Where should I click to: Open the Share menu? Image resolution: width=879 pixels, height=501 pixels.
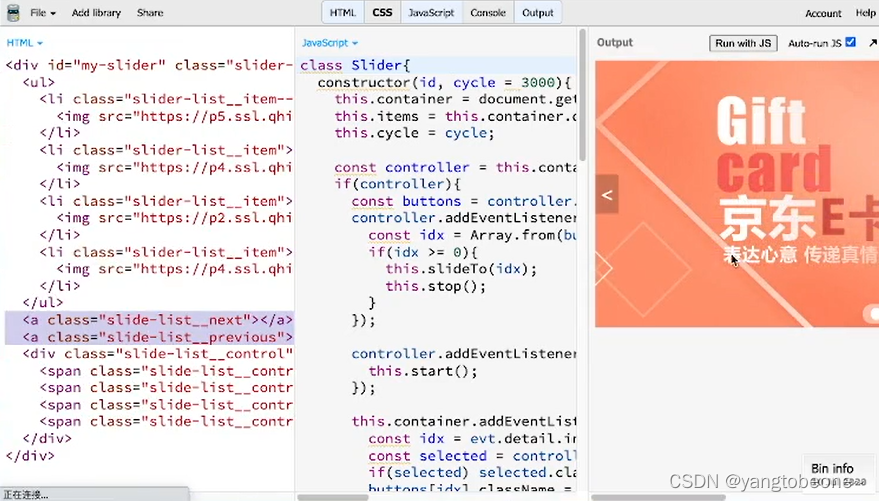pyautogui.click(x=150, y=12)
